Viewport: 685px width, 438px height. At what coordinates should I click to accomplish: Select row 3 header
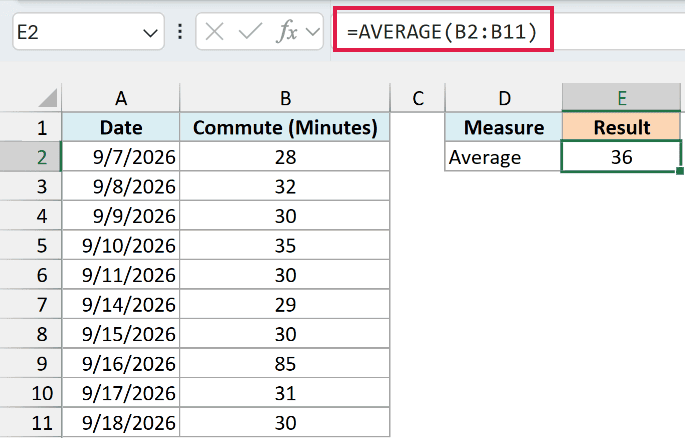31,186
